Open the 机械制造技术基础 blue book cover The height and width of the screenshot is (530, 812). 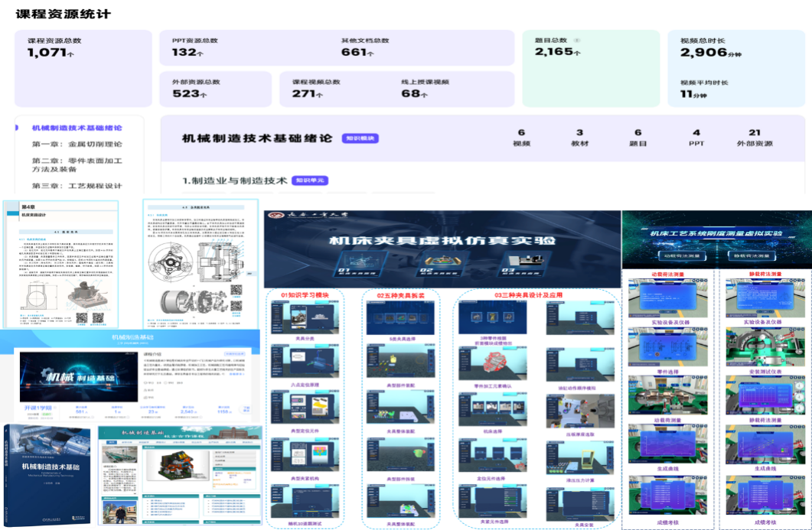(47, 476)
